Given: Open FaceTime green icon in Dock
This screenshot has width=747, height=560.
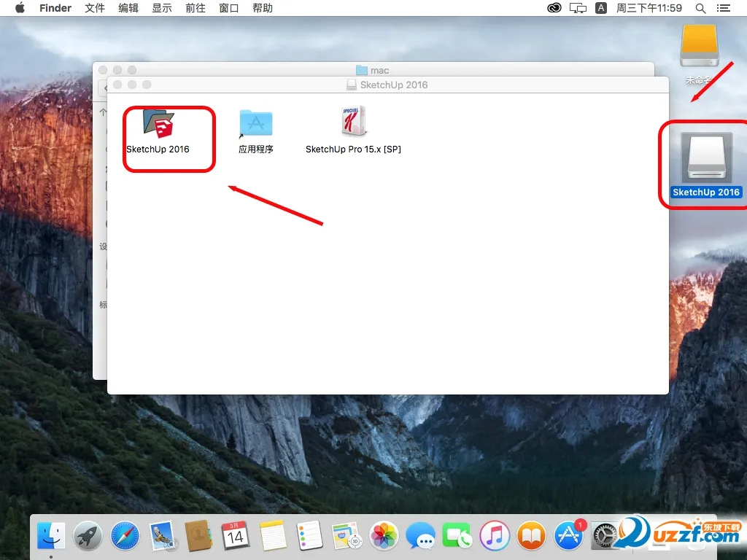Looking at the screenshot, I should point(457,536).
